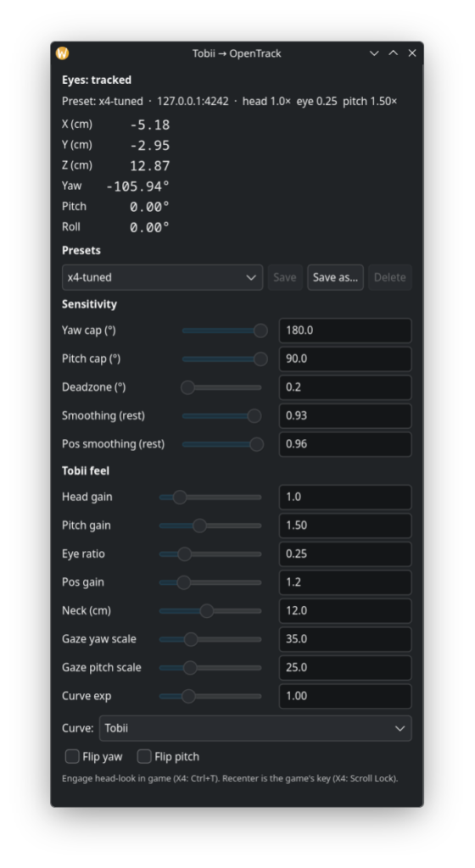Screen dimensions: 475x868
Task: Click the orange app icon in title bar
Action: 62,53
